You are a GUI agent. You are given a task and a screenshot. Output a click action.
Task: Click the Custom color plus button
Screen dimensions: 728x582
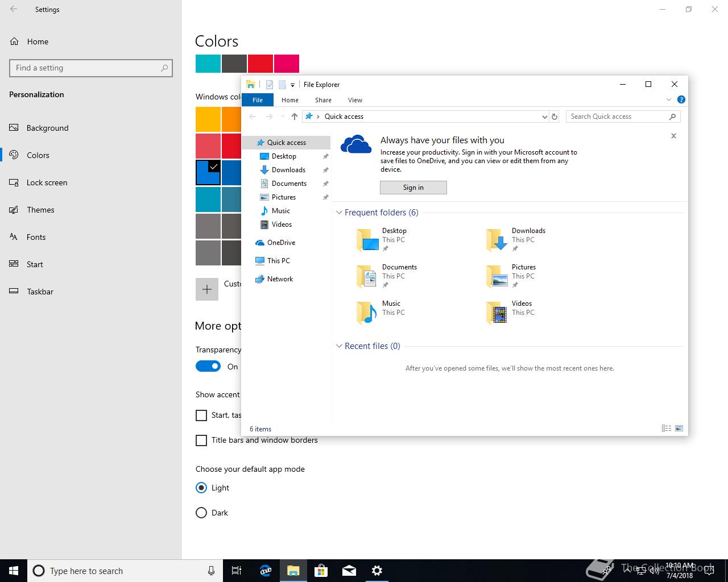207,289
